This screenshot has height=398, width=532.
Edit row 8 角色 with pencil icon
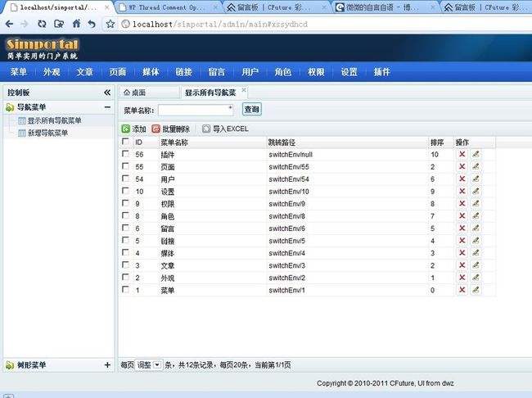[x=476, y=216]
